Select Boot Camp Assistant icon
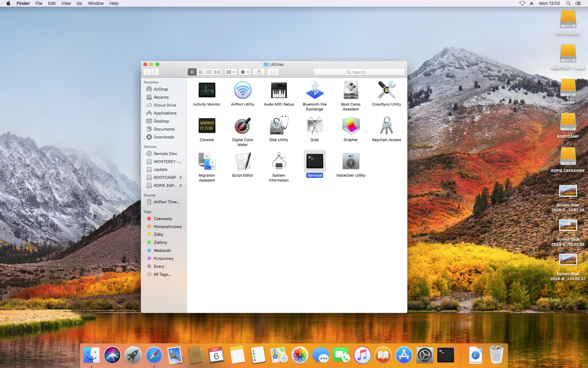Image resolution: width=588 pixels, height=368 pixels. pyautogui.click(x=351, y=91)
